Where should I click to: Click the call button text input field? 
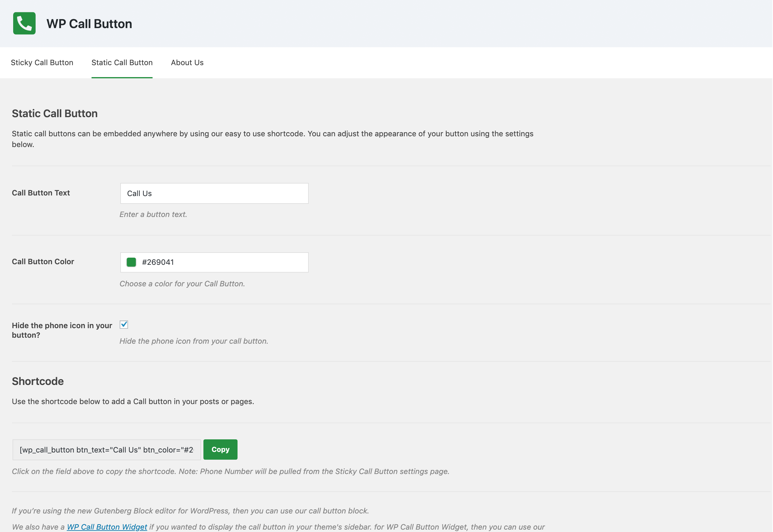coord(214,193)
